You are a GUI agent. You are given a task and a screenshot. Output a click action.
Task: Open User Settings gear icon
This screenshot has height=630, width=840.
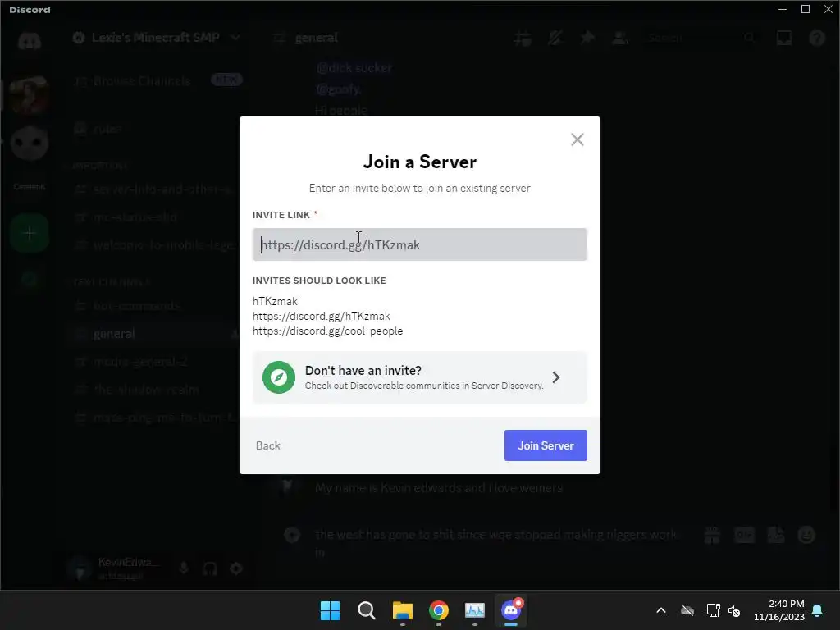coord(236,568)
